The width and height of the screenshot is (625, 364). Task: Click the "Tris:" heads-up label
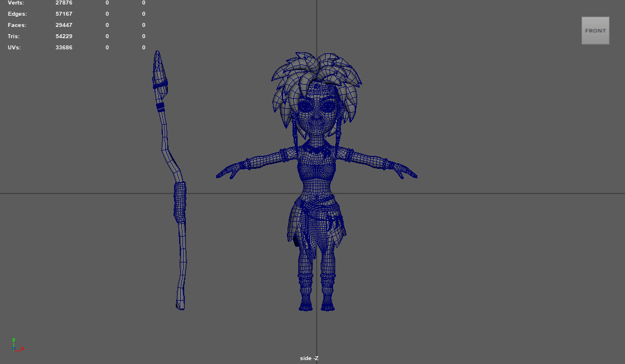pos(13,36)
